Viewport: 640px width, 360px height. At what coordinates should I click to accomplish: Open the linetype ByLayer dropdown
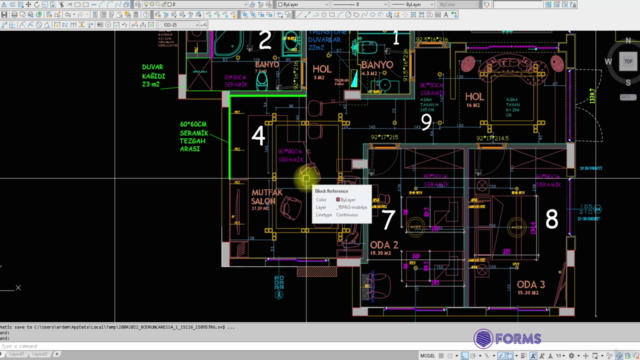pyautogui.click(x=413, y=4)
